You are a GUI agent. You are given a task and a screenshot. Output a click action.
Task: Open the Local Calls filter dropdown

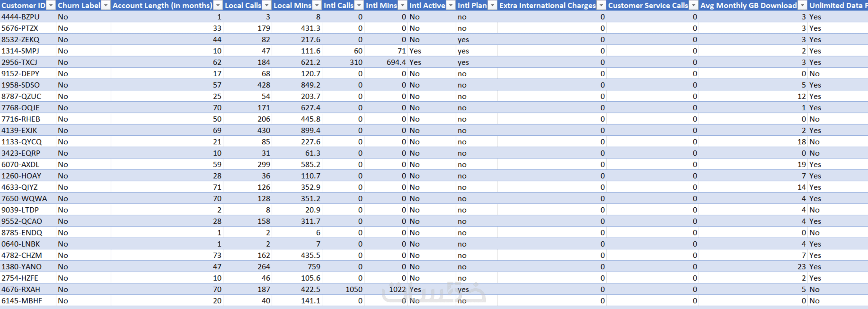(x=267, y=5)
